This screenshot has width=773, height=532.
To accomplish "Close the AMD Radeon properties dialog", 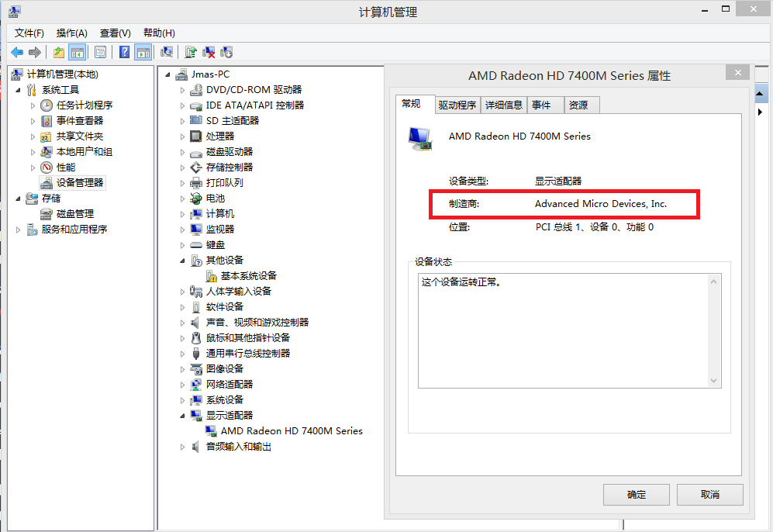I will click(737, 72).
